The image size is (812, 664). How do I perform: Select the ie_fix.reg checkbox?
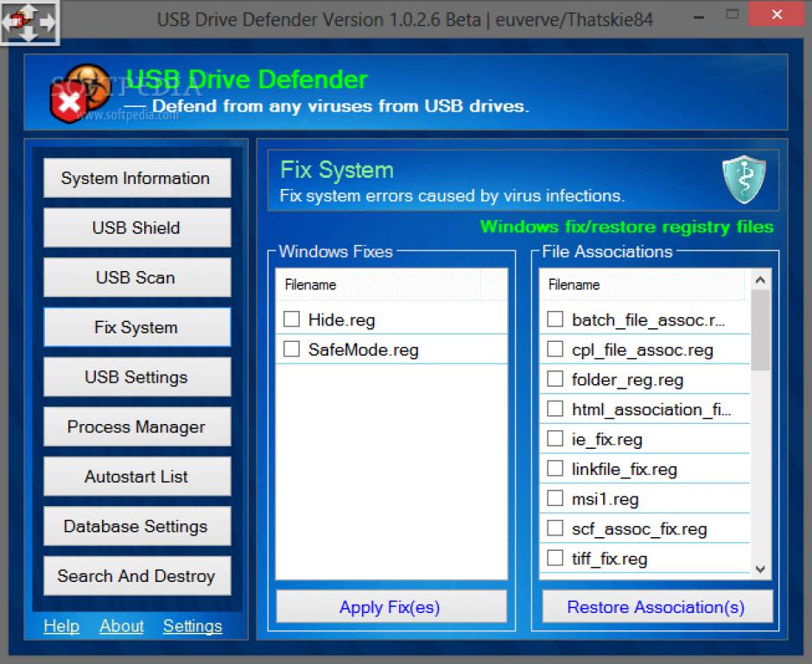(x=555, y=439)
